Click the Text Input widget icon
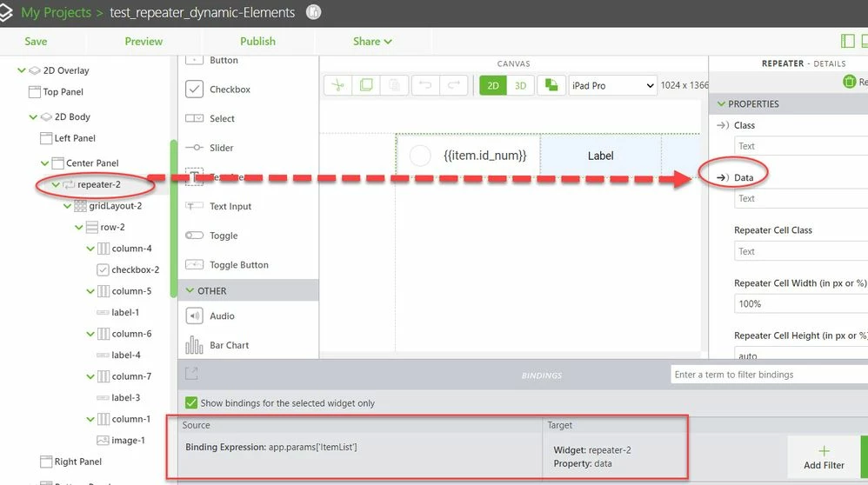Screen dimensions: 868x485 (194, 206)
